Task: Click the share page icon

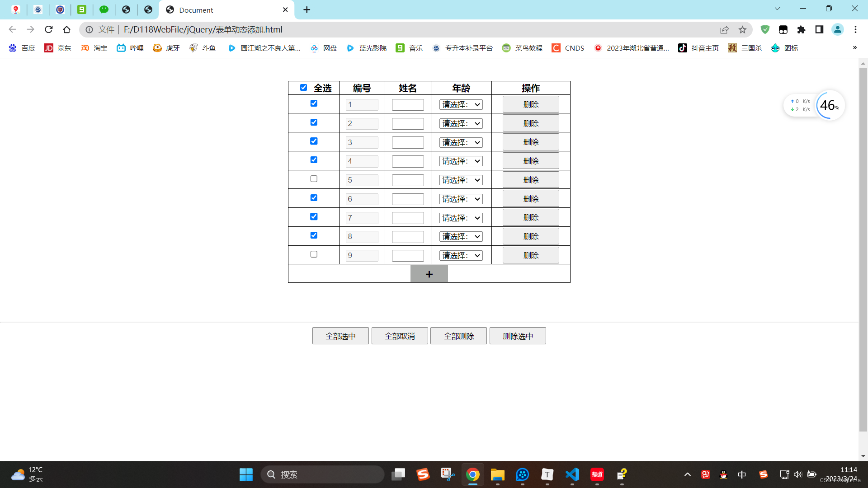Action: click(x=724, y=29)
